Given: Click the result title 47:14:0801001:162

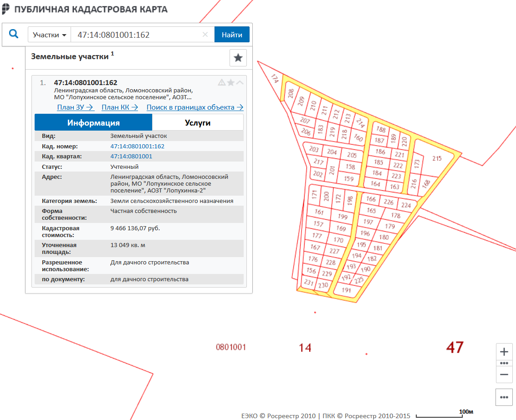Looking at the screenshot, I should tap(86, 82).
